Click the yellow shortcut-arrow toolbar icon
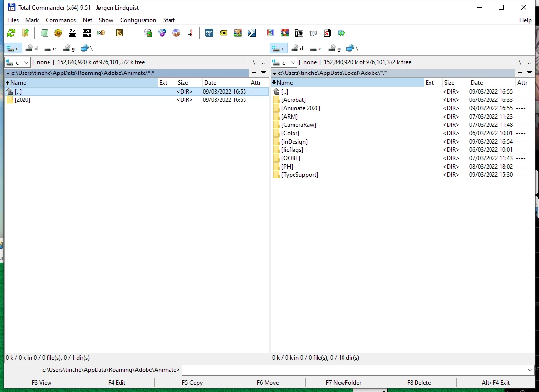The image size is (539, 392). coord(119,33)
